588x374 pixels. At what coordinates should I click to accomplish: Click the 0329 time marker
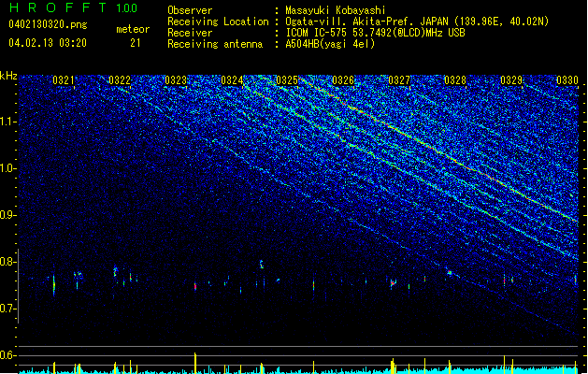pos(511,79)
